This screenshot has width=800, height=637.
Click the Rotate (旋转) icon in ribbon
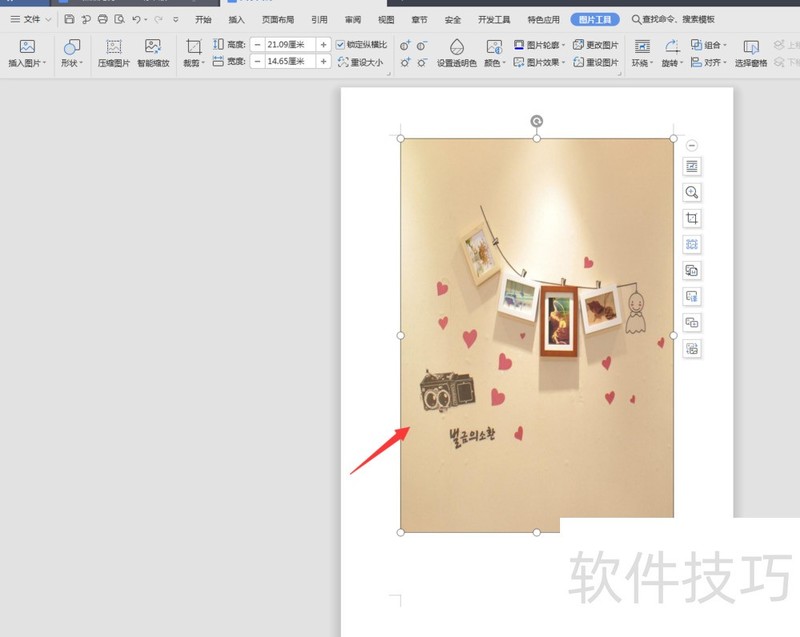pyautogui.click(x=672, y=47)
